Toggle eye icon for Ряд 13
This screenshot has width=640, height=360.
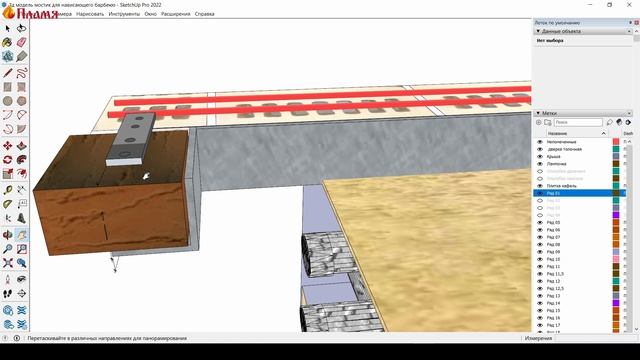[540, 296]
